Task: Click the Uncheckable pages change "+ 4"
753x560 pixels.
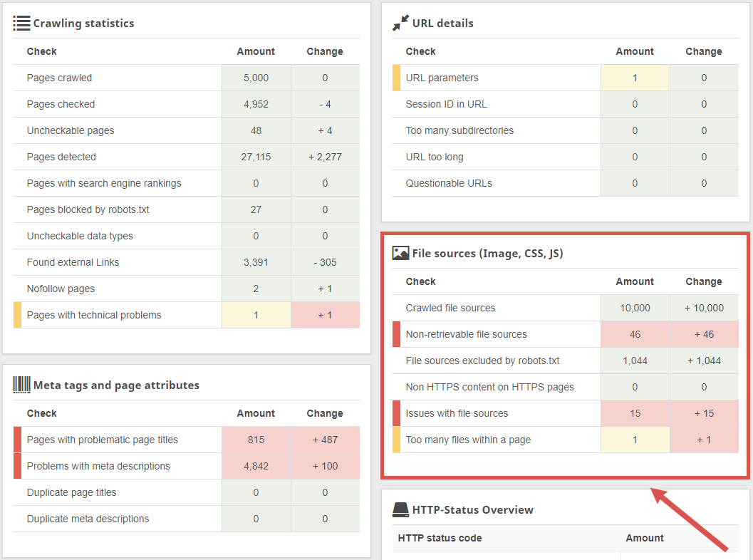Action: (325, 130)
